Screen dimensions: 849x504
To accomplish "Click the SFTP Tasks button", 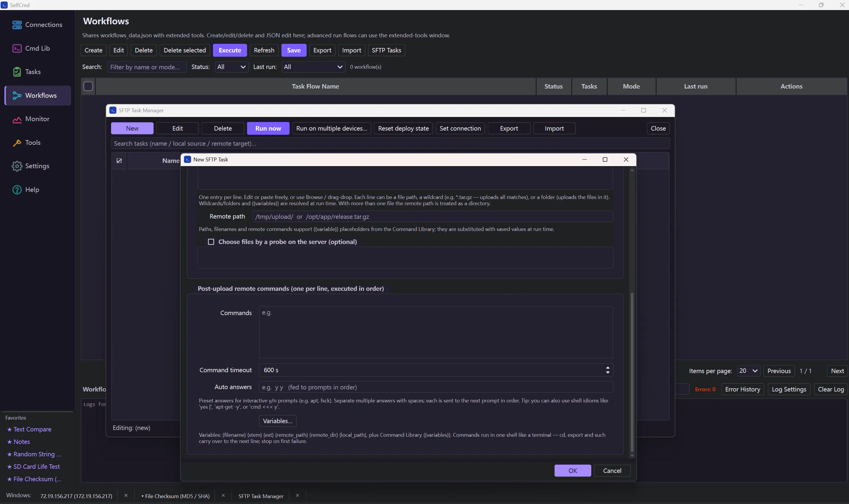I will coord(386,50).
